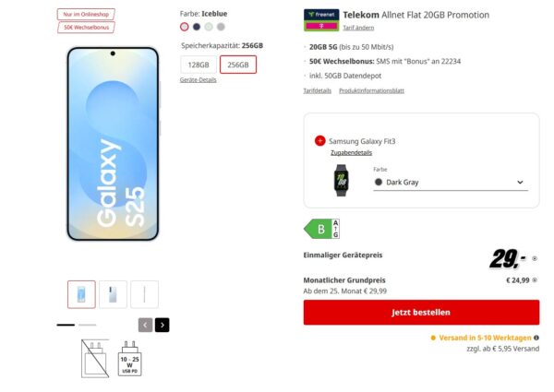Click the 10-25 W USB PD icon

(129, 358)
